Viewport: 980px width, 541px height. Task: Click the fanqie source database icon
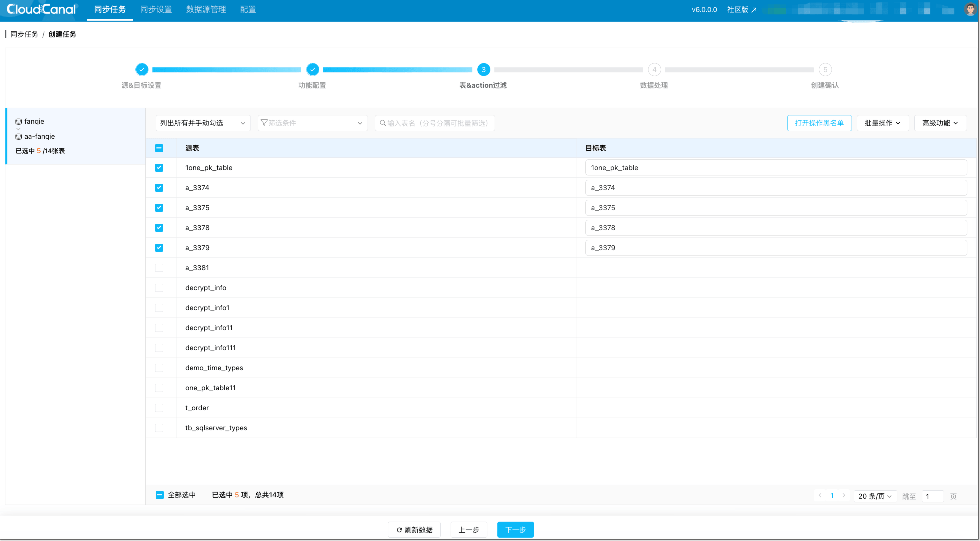(x=18, y=122)
